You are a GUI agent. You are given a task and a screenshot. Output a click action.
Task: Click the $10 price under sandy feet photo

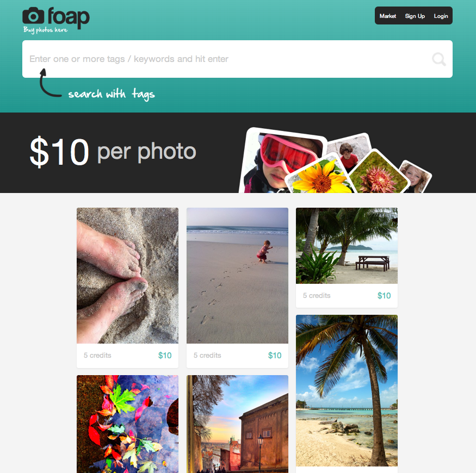pyautogui.click(x=165, y=355)
